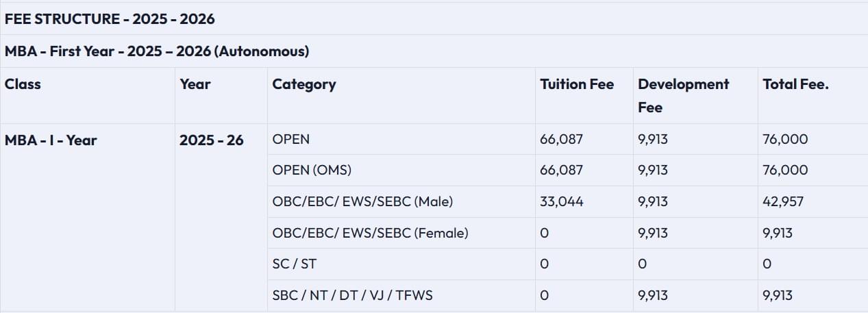
Task: Click the MBA - I - Year cell
Action: tap(51, 140)
